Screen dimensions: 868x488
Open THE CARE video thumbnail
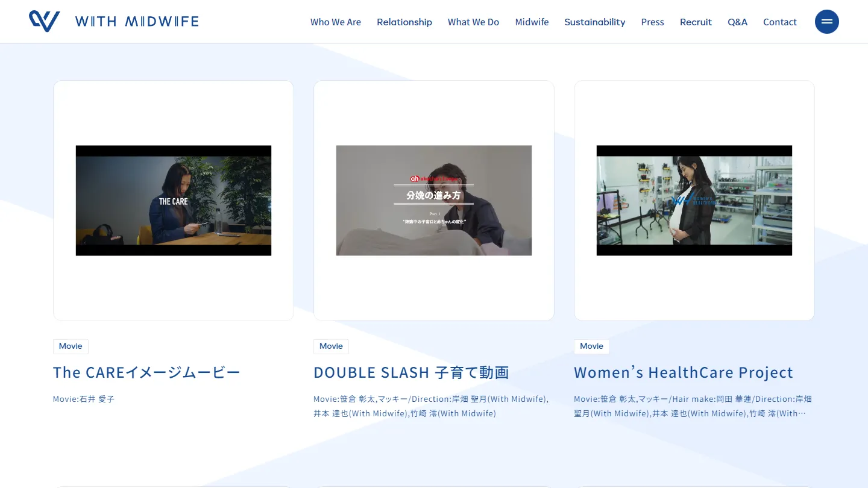point(174,201)
